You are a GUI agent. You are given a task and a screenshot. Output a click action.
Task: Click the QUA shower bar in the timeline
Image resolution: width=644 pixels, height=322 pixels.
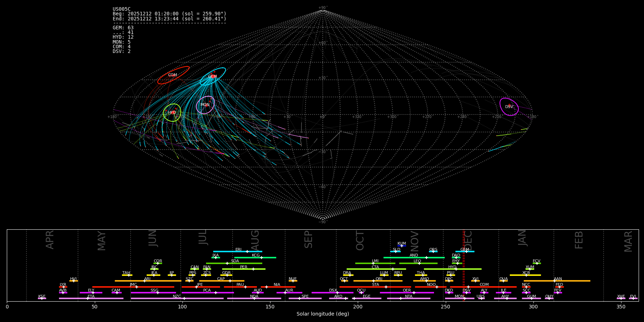[503, 281]
